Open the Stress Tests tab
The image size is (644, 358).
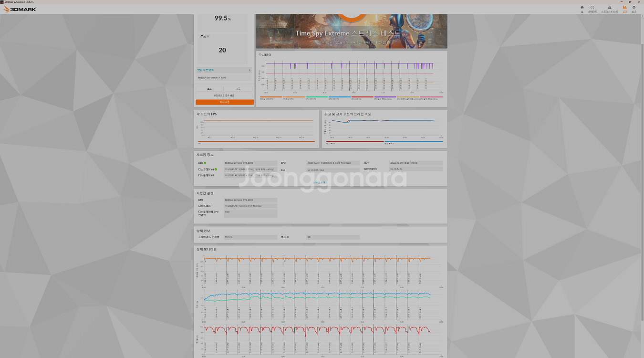610,9
